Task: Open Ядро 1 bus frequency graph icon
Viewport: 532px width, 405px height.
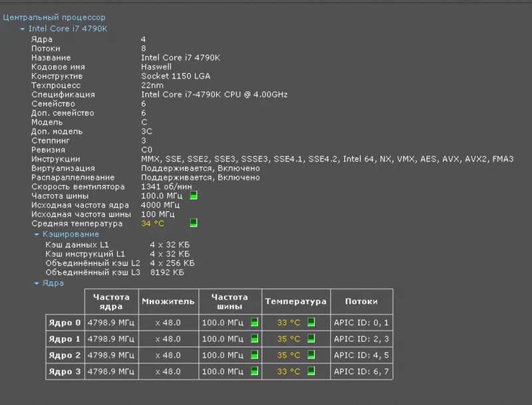Action: click(255, 338)
